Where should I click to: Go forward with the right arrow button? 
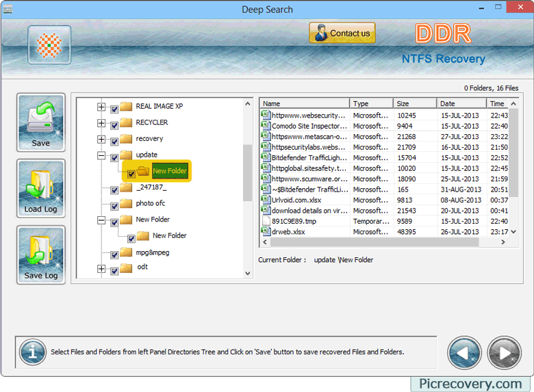[504, 353]
